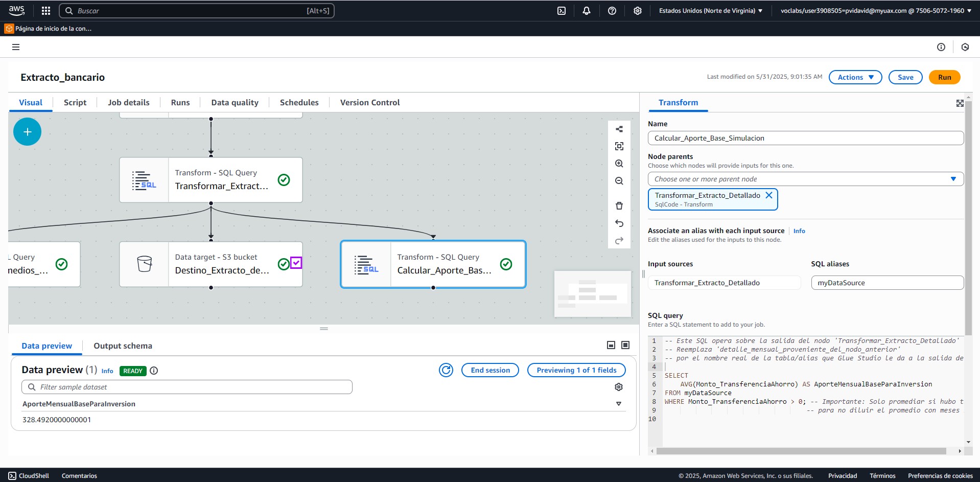This screenshot has height=482, width=980.
Task: Click the info circle next to READY
Action: (154, 371)
